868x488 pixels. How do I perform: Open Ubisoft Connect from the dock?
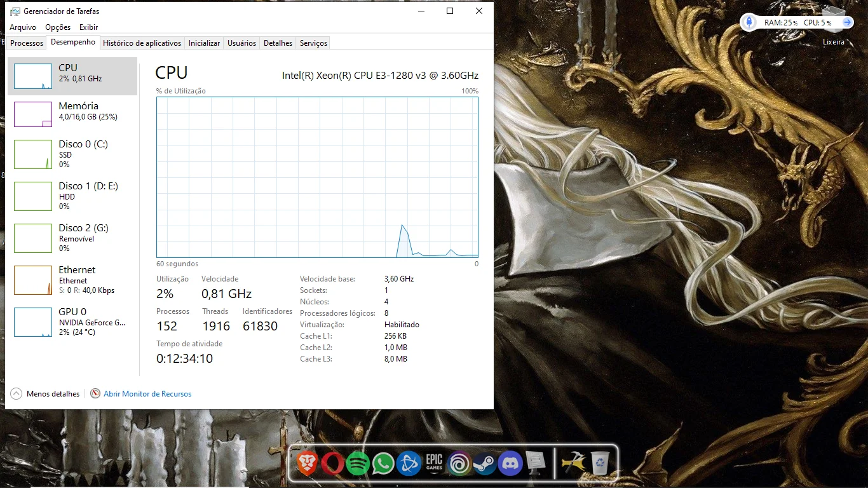coord(459,463)
